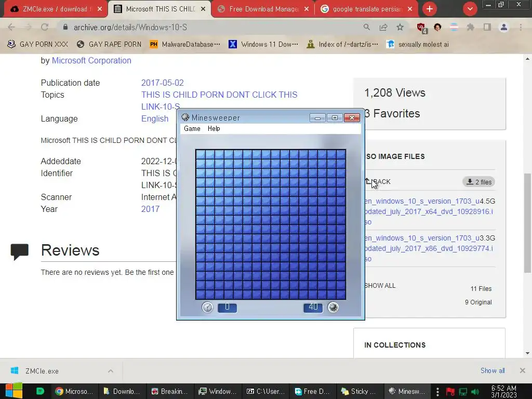Click the page vertical scrollbar thumb
Viewport: 532px width, 399px height.
pyautogui.click(x=527, y=222)
